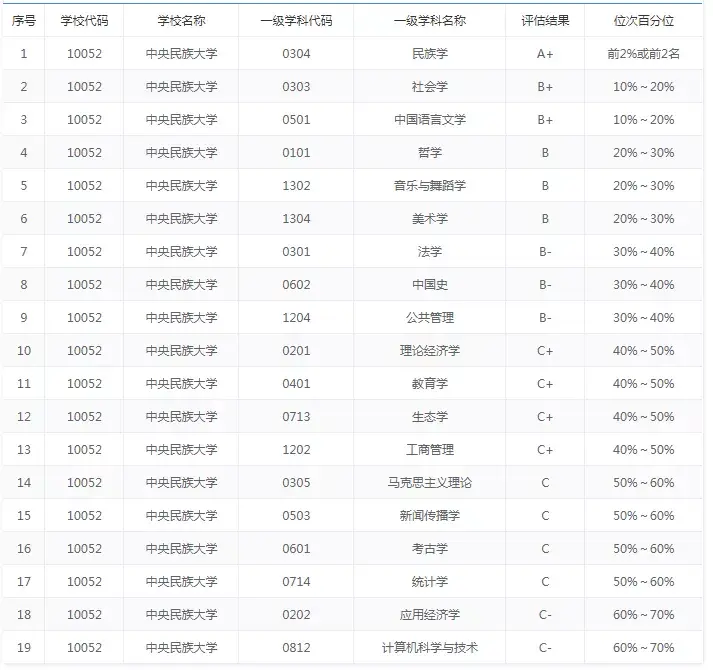Select the 民族学 discipline cell

coord(430,54)
